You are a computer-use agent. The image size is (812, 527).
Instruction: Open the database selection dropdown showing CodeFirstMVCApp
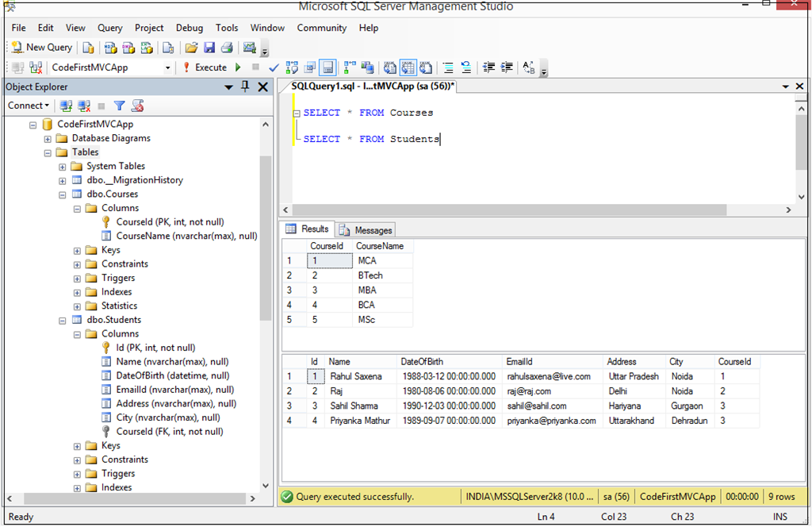click(x=168, y=67)
